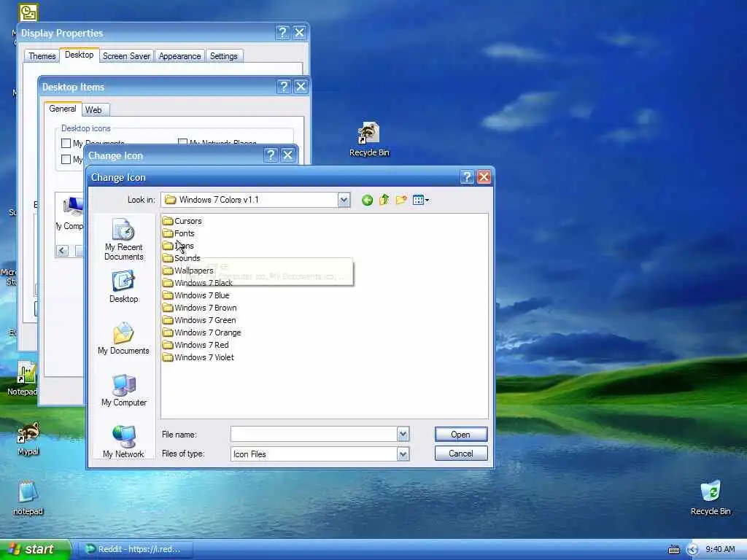Select the Wallpapers folder
This screenshot has width=747, height=560.
point(187,271)
